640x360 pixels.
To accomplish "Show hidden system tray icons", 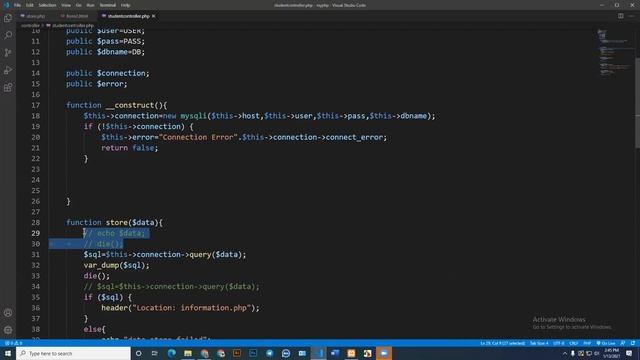I will tap(565, 353).
